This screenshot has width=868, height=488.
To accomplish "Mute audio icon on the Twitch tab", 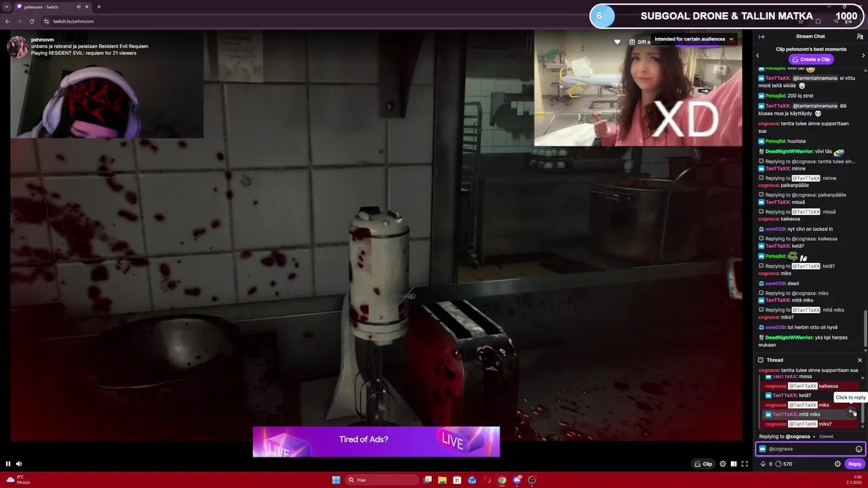I will 79,7.
